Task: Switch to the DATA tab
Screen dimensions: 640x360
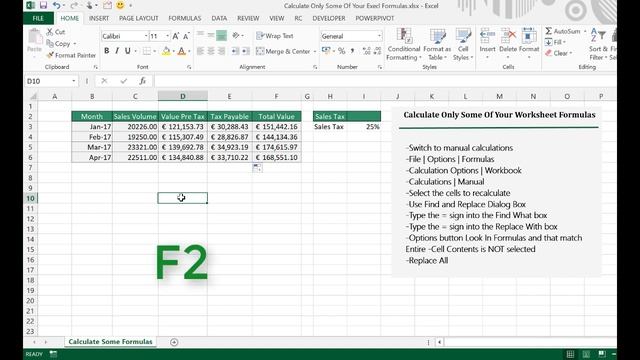Action: (219, 18)
